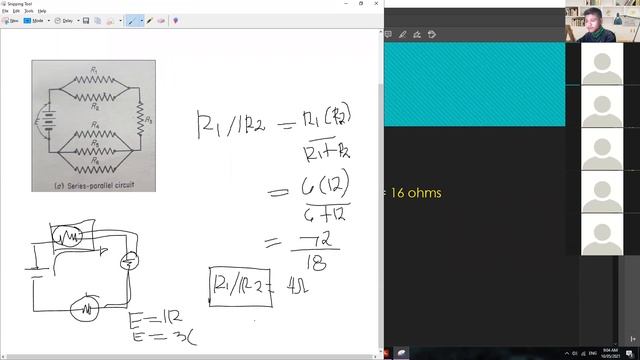Open the Tools menu in Snipping Tool
This screenshot has width=640, height=360.
pyautogui.click(x=29, y=11)
